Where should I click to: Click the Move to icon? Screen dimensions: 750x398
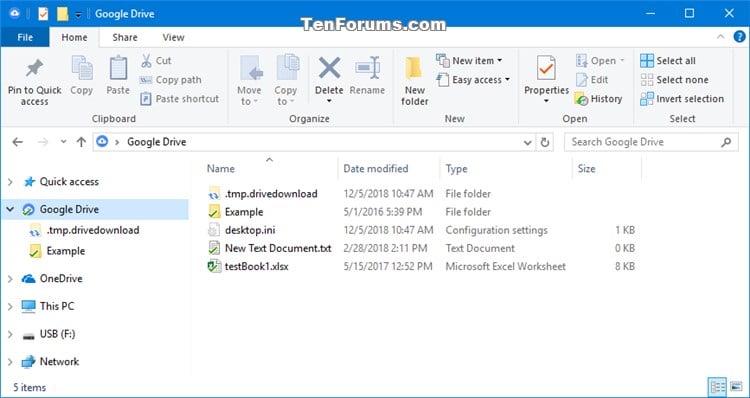[251, 68]
